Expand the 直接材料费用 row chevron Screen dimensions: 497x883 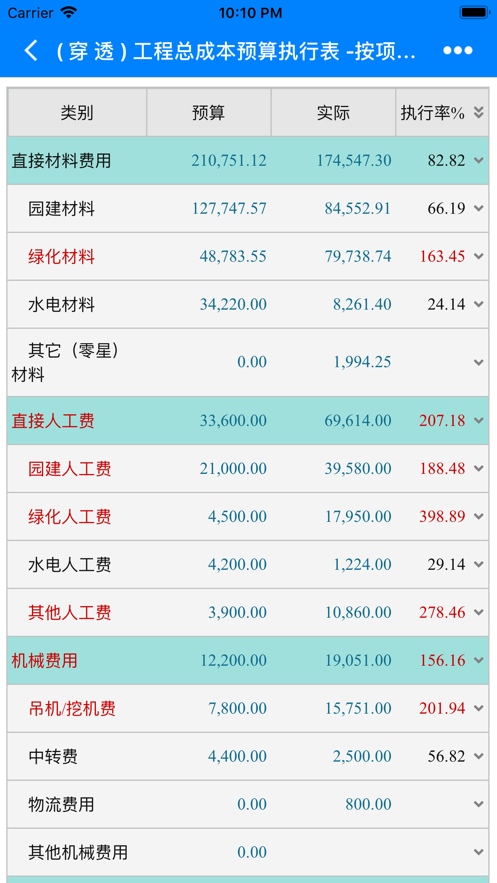click(478, 160)
